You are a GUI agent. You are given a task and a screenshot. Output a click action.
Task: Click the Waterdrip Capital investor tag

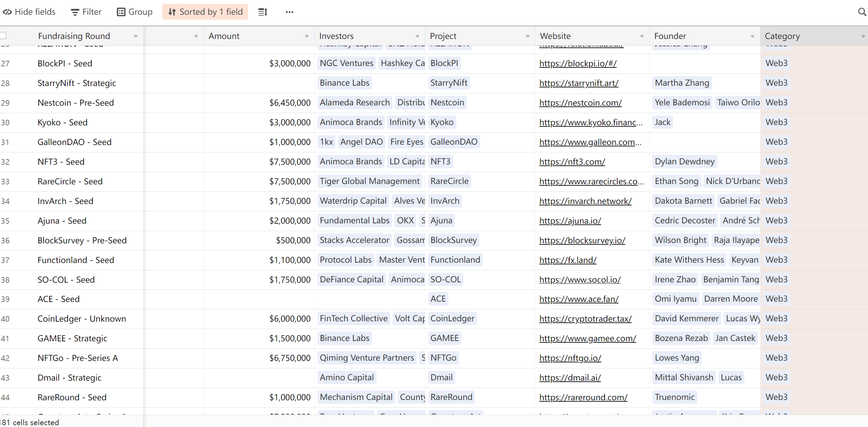point(353,201)
